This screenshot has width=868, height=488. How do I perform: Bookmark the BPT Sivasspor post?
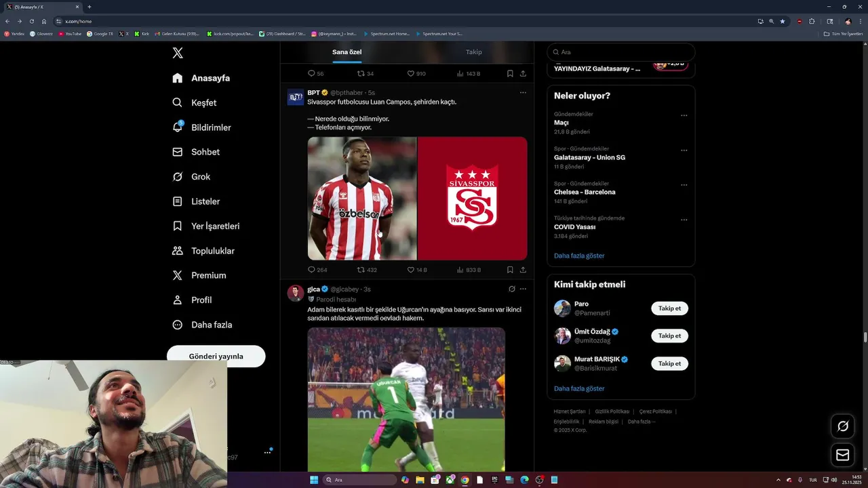click(x=510, y=270)
